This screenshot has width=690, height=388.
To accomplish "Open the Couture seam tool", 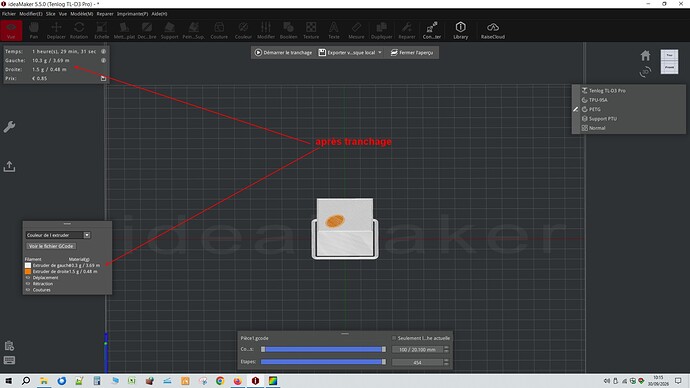I will [219, 30].
